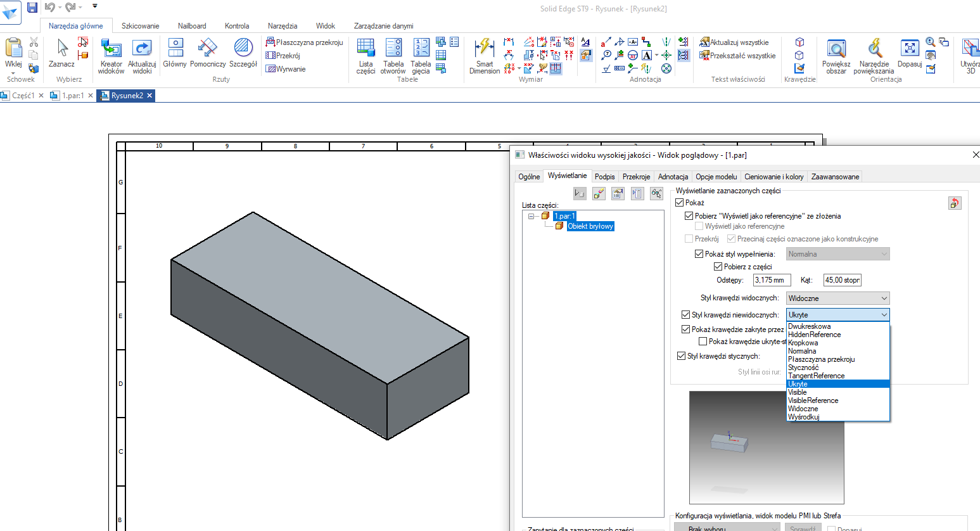Click the model preview thumbnail in dialog
Screen dimensions: 980x531
(767, 447)
